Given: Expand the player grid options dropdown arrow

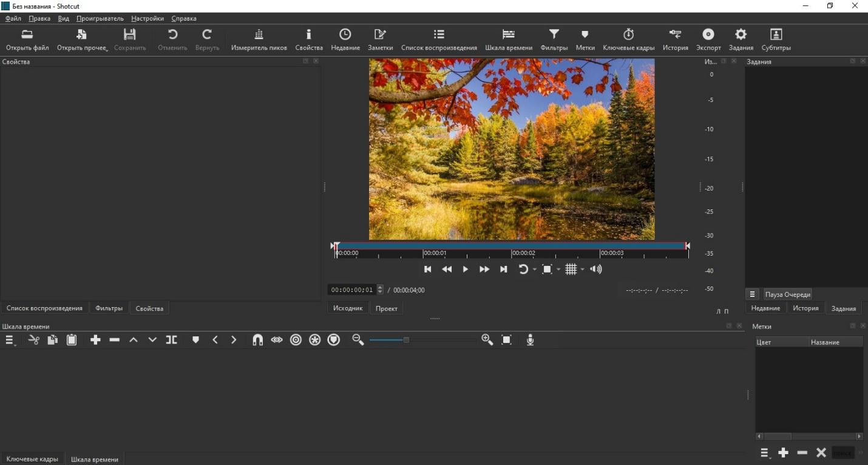Looking at the screenshot, I should pyautogui.click(x=583, y=270).
